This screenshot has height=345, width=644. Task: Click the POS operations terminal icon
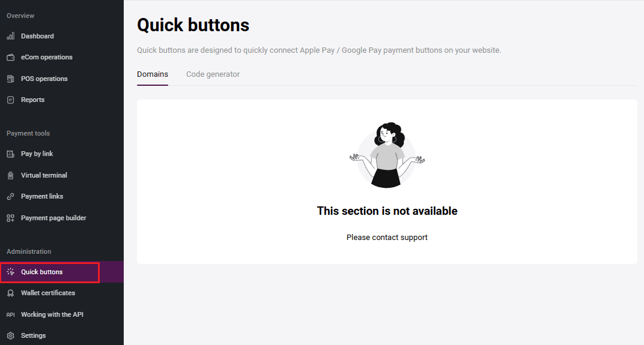point(10,79)
